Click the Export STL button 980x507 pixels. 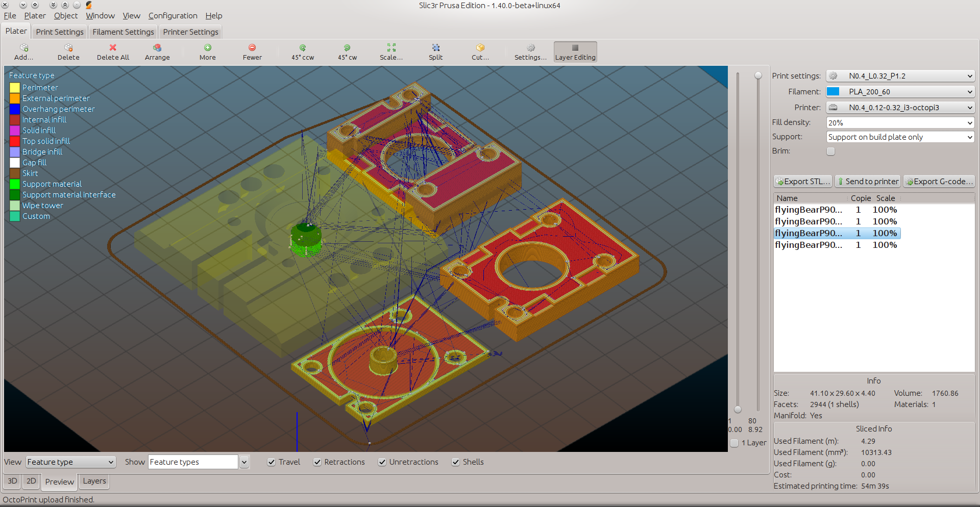tap(803, 181)
